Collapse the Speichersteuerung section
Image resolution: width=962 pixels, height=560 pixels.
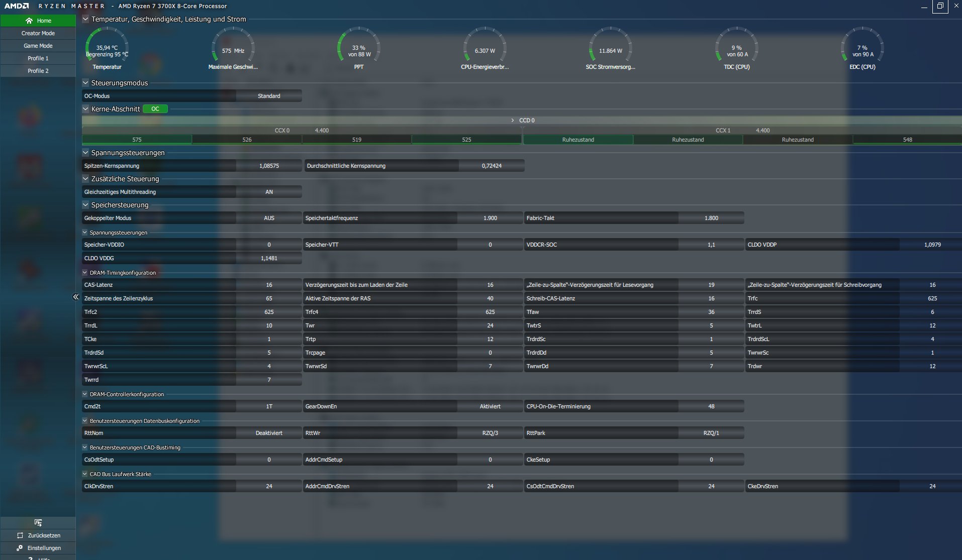coord(85,205)
